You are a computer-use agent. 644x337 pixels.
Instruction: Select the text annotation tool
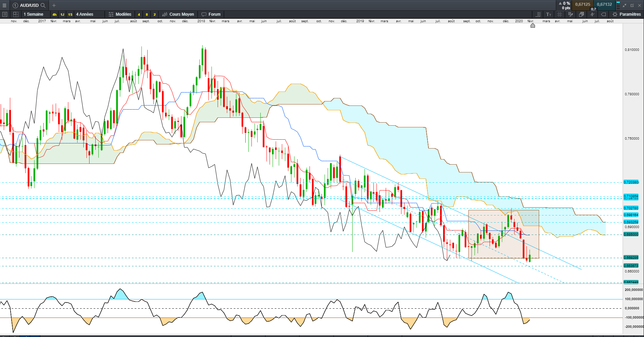[x=549, y=14]
